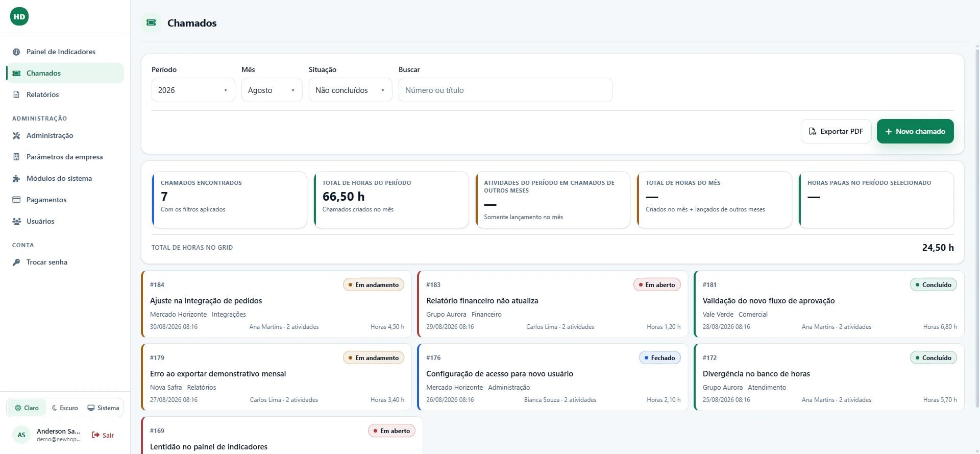This screenshot has height=454, width=980.
Task: Click the 24,50 h grid total value
Action: click(938, 247)
